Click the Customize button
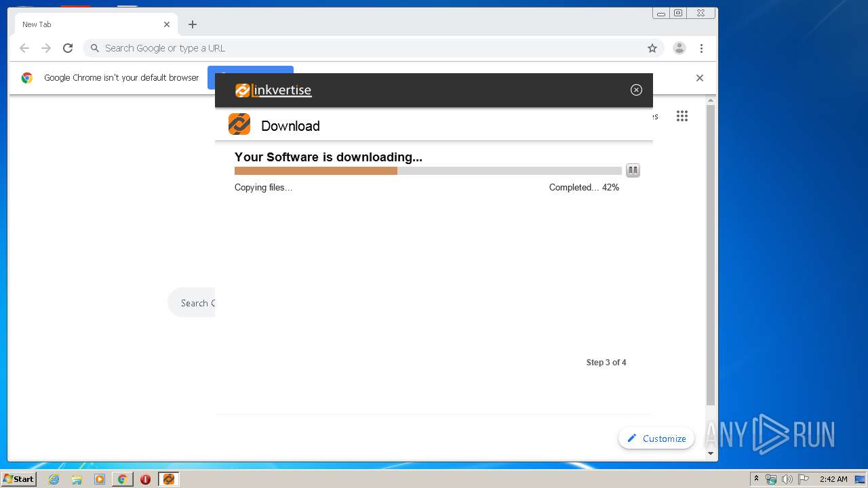This screenshot has width=868, height=488. (656, 439)
